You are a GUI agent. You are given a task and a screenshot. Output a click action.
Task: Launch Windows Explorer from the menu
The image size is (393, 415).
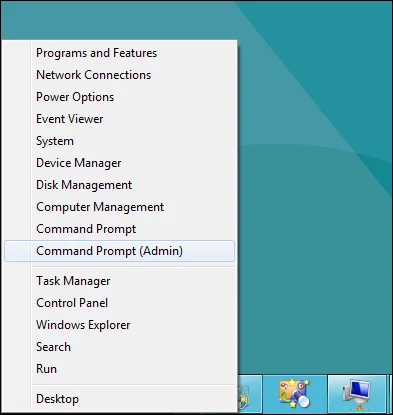click(x=83, y=325)
